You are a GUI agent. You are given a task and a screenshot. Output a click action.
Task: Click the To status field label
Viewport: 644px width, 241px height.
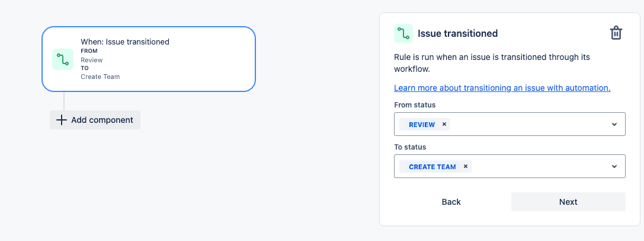tap(410, 147)
